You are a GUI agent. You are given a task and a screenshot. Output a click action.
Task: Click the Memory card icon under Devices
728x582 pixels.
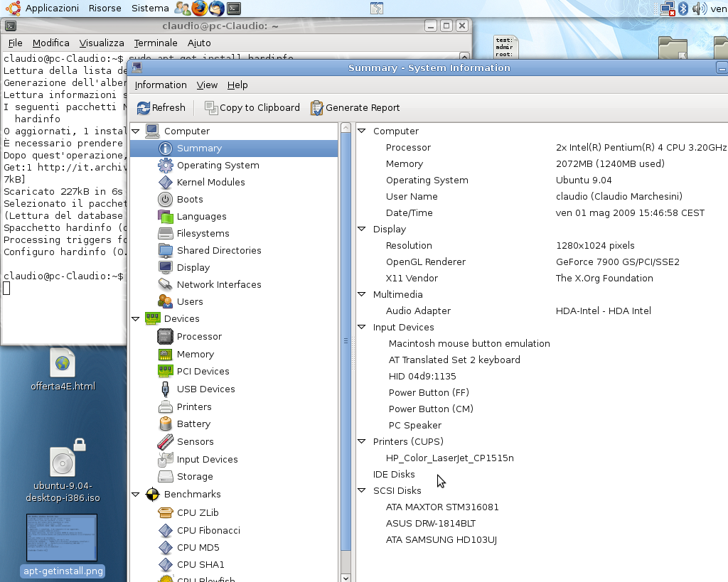(x=165, y=354)
